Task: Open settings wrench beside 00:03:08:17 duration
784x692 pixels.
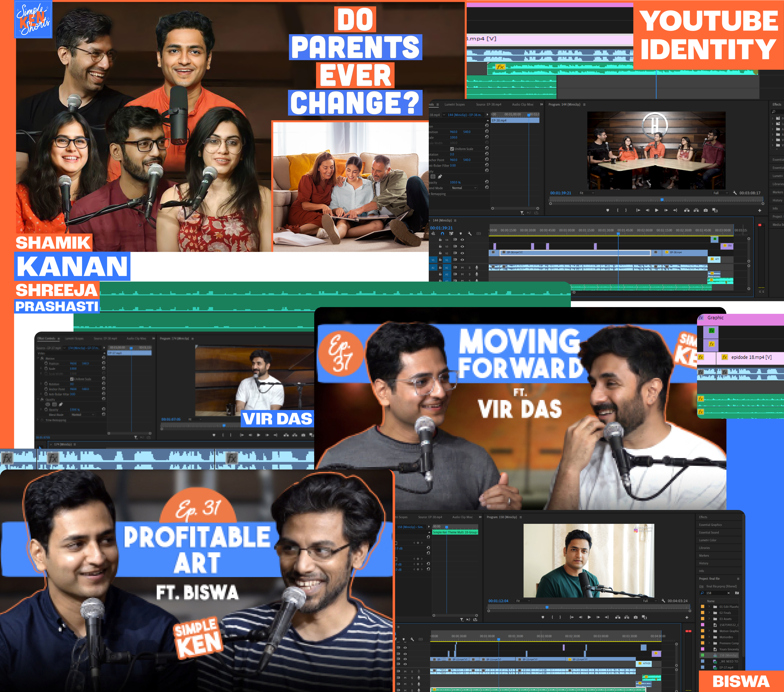Action: point(735,193)
